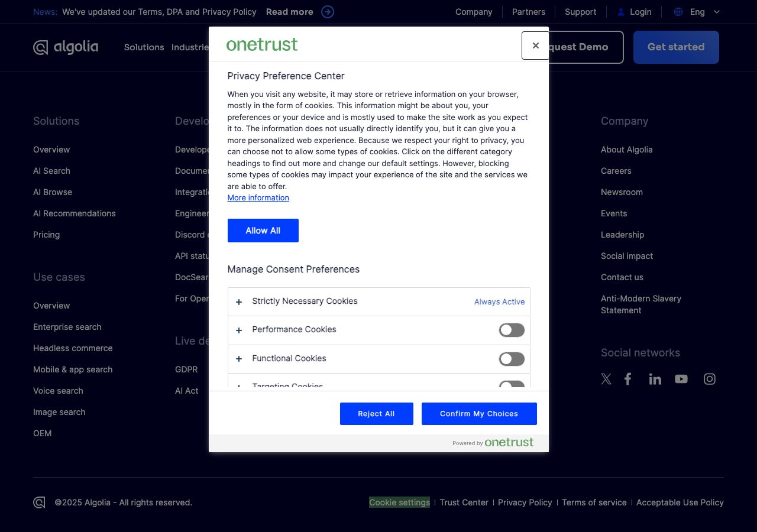Open AI Recommendations link
This screenshot has width=757, height=532.
tap(75, 213)
